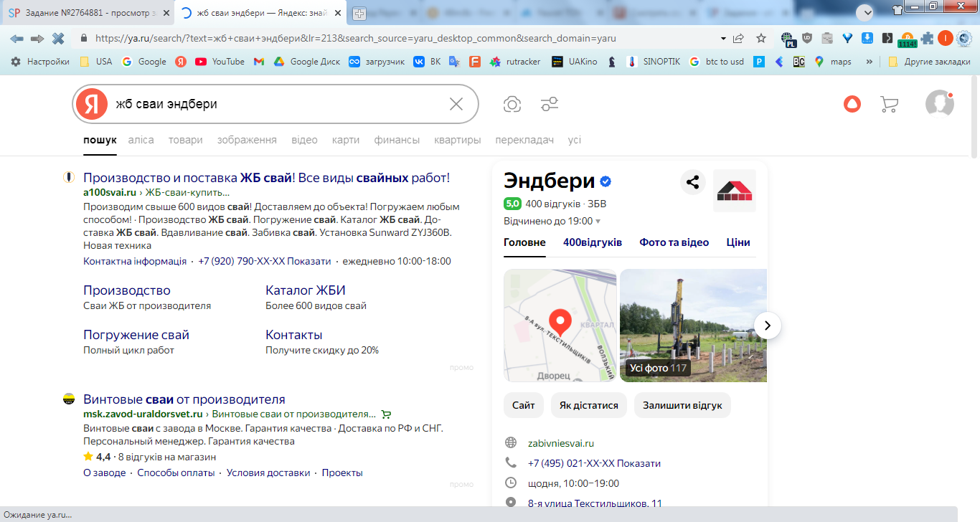The height and width of the screenshot is (522, 980).
Task: Show next photos with the arrow button
Action: pos(768,326)
